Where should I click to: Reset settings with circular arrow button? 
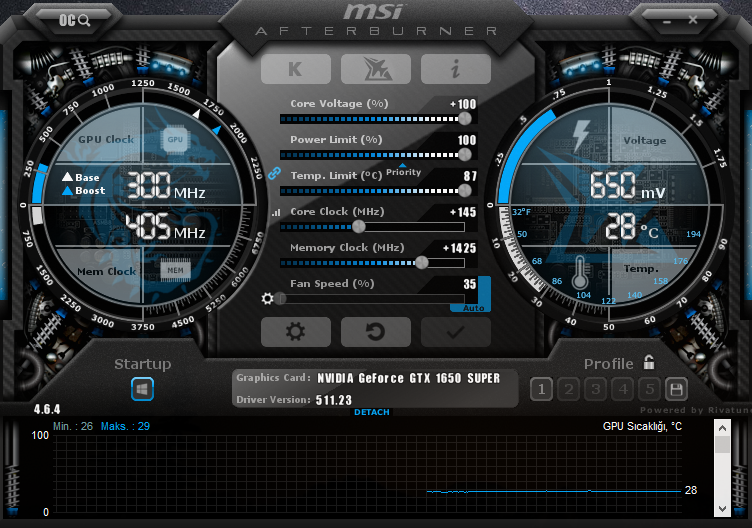pos(376,332)
